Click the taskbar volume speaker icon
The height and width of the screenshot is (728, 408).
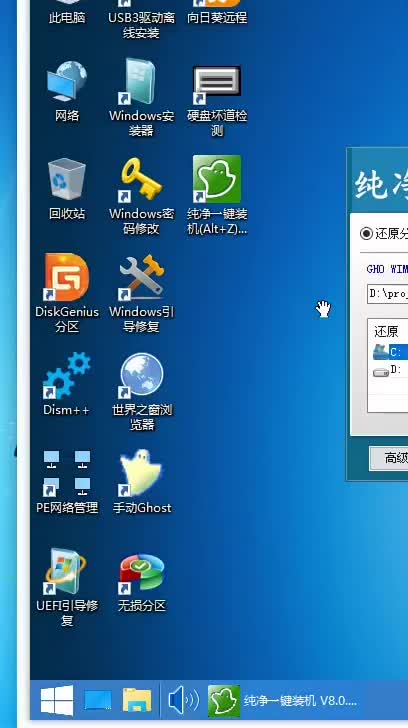click(x=183, y=700)
